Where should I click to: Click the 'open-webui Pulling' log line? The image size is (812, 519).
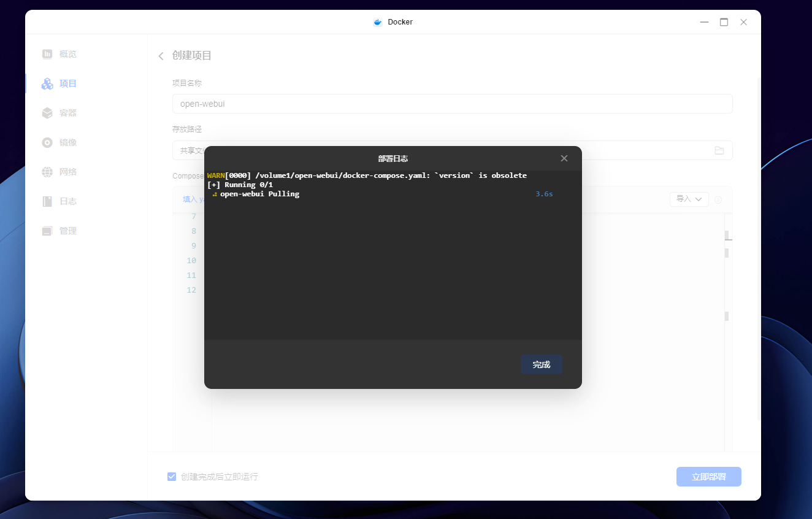pos(259,194)
